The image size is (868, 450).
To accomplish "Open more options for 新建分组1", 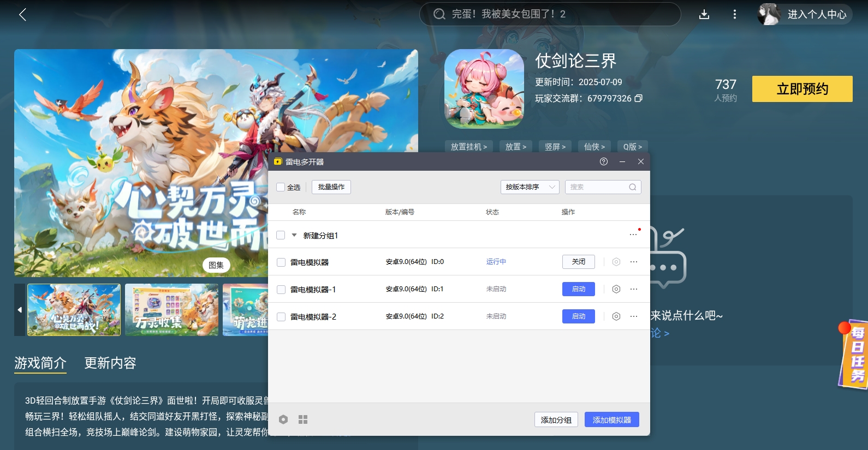I will click(x=633, y=235).
